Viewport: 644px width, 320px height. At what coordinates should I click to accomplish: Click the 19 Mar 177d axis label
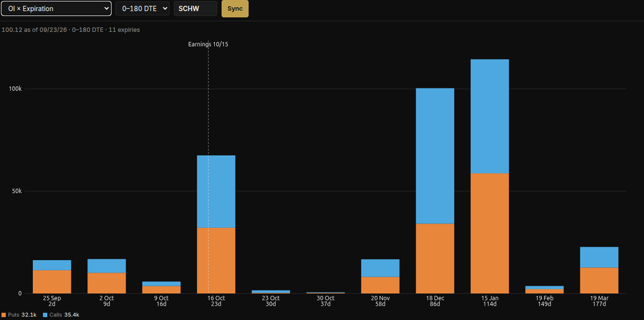tap(599, 301)
